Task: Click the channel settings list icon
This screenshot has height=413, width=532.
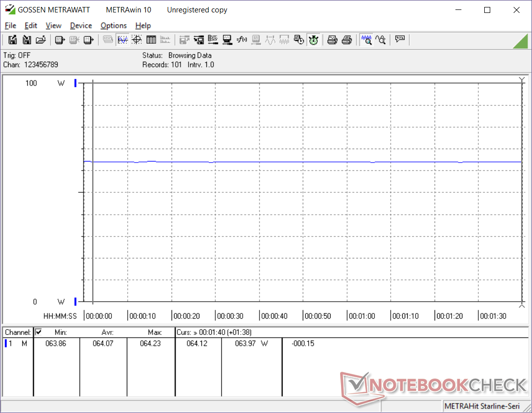Action: tap(213, 40)
